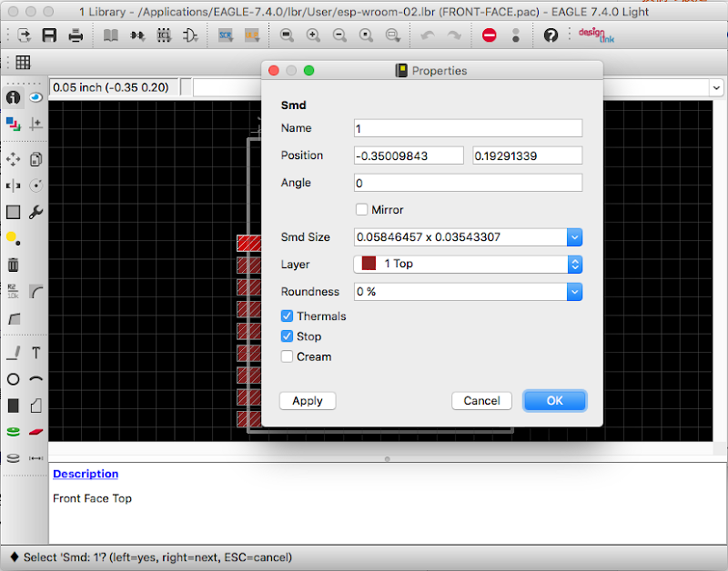Click the red Layer color swatch

[x=369, y=264]
